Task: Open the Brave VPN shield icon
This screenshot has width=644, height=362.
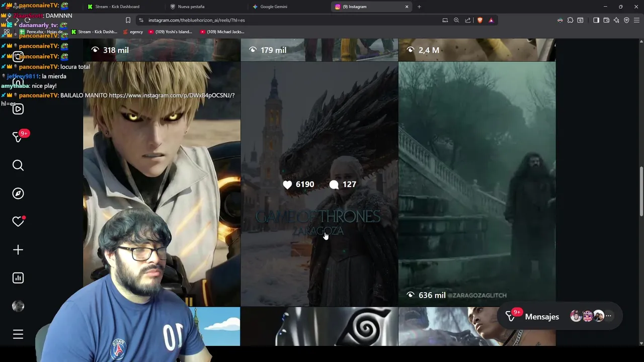Action: [x=626, y=20]
